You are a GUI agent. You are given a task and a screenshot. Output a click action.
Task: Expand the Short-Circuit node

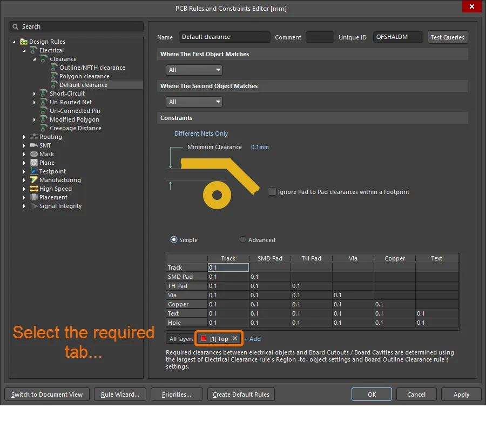click(x=35, y=93)
